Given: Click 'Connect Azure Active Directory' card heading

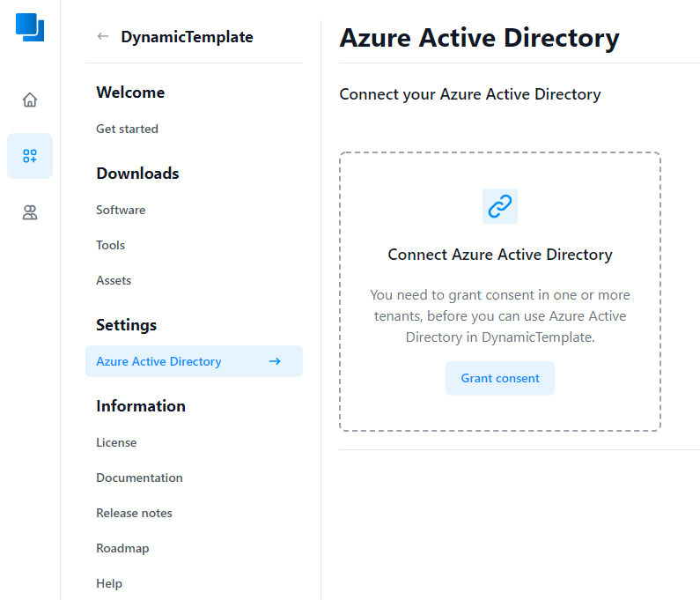Looking at the screenshot, I should 500,255.
